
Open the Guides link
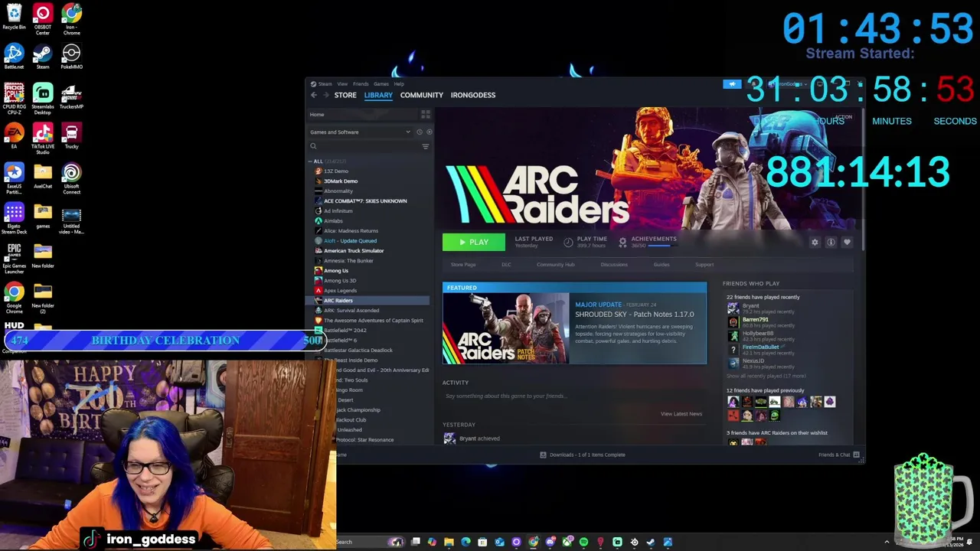coord(661,265)
